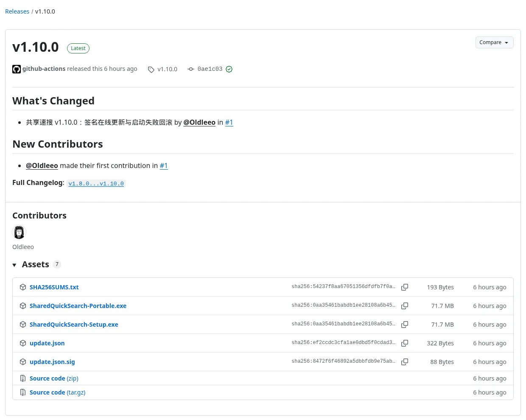Open the Compare dropdown
This screenshot has height=420, width=526.
coord(494,42)
